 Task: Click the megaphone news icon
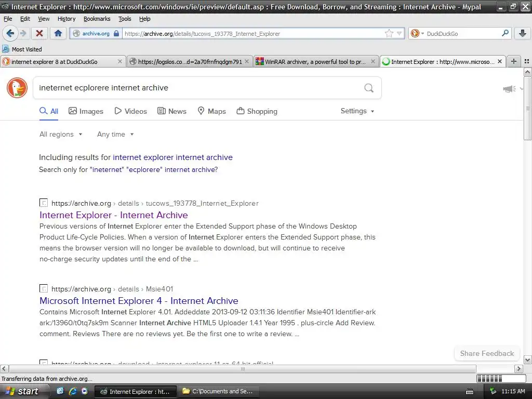pyautogui.click(x=509, y=89)
